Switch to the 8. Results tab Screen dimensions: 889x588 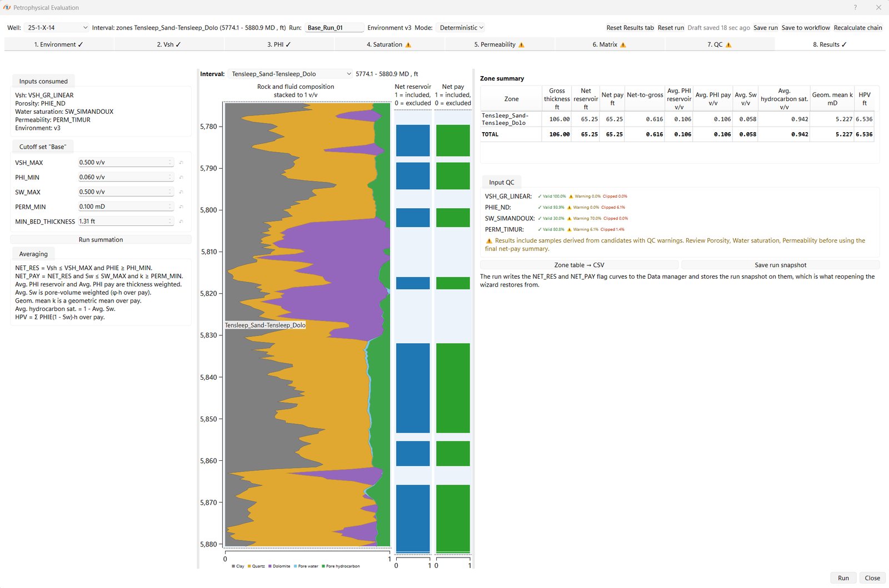(x=830, y=44)
